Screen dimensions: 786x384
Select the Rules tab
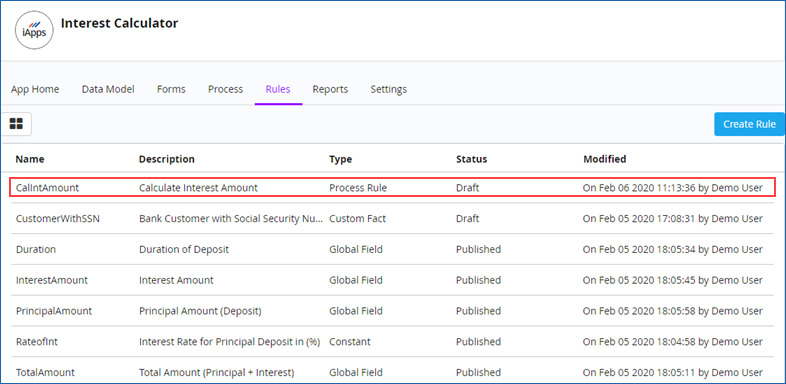278,89
